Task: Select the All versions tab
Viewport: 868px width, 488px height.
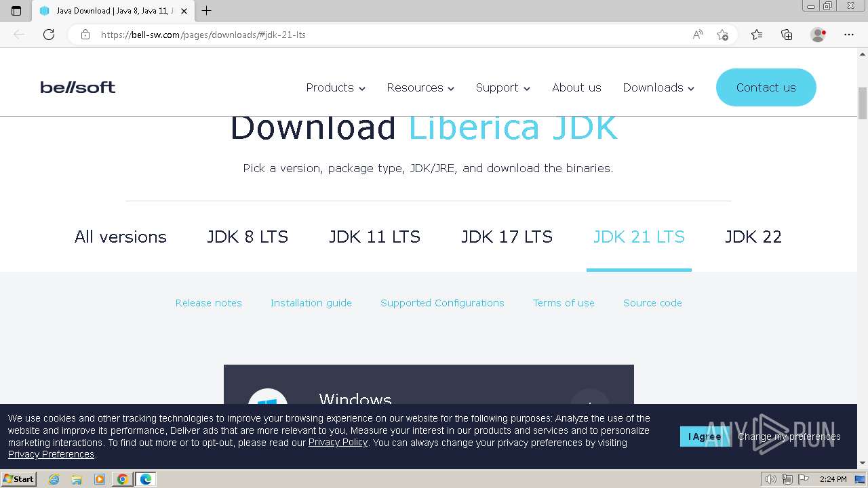Action: (121, 237)
